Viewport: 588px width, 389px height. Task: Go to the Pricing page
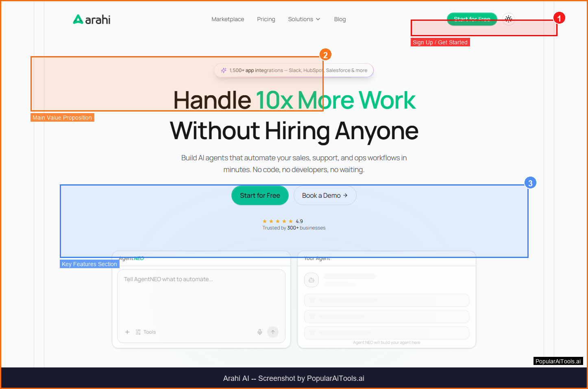[x=266, y=19]
